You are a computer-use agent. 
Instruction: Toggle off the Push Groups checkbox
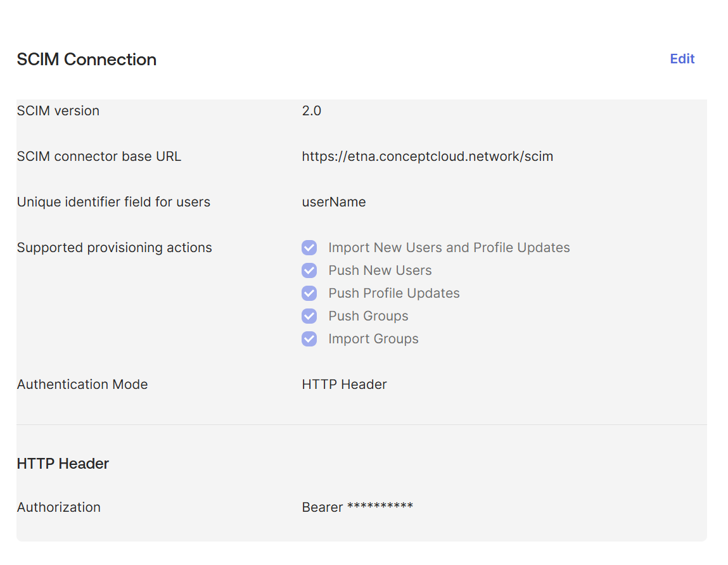[309, 316]
